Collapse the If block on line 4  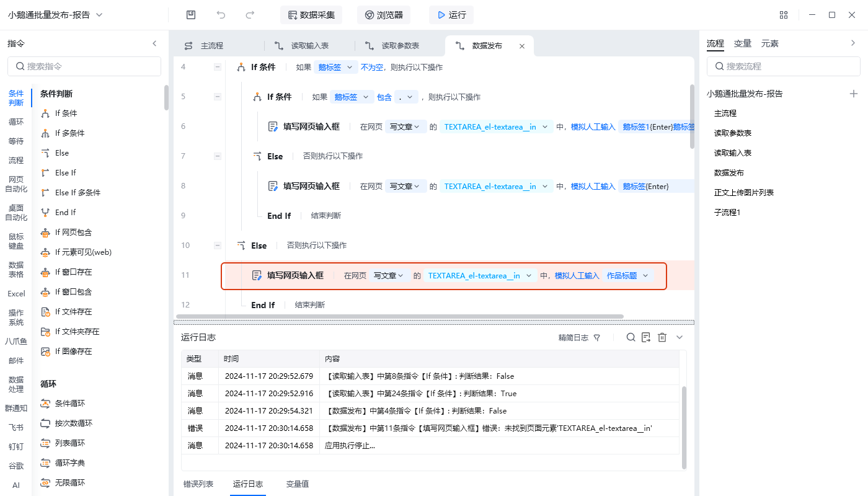click(218, 67)
